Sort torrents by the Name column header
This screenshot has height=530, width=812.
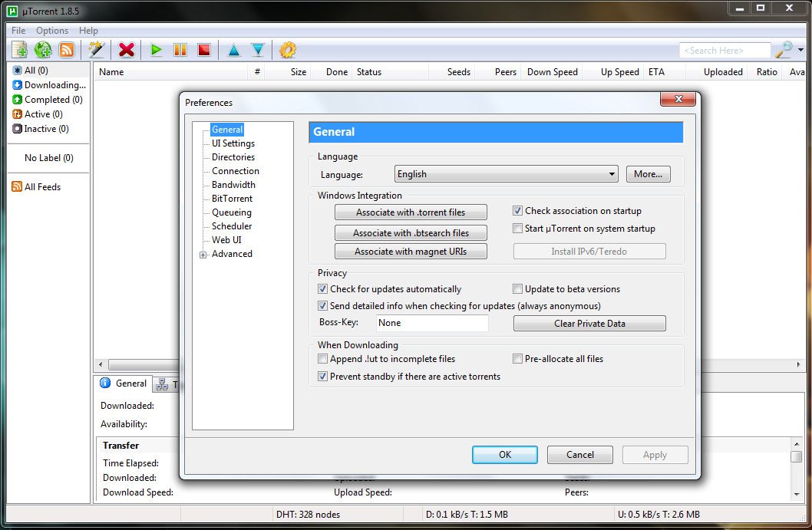click(171, 72)
